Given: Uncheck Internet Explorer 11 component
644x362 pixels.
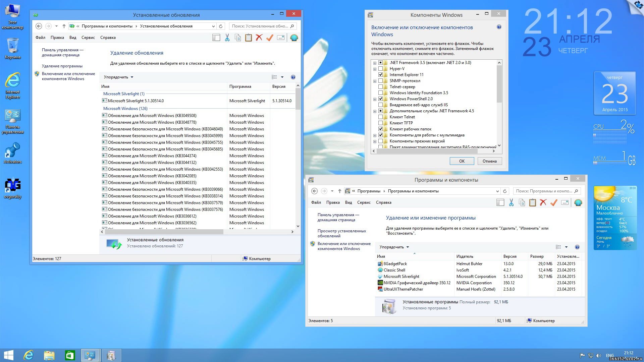Looking at the screenshot, I should pyautogui.click(x=380, y=75).
